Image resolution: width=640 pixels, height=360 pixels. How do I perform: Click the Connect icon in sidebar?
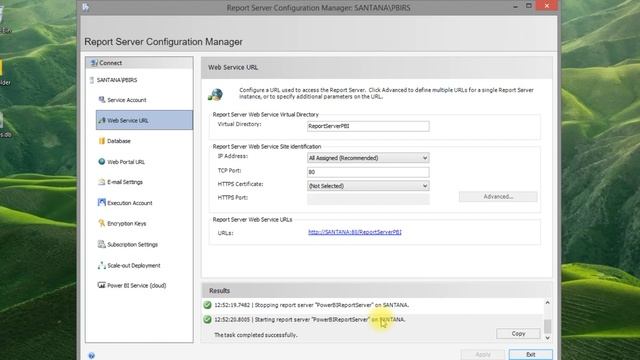94,63
